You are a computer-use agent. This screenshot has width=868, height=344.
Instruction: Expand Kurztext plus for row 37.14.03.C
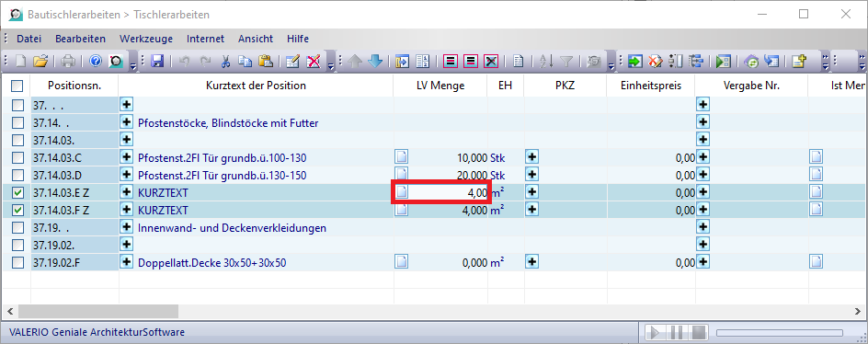pyautogui.click(x=127, y=157)
